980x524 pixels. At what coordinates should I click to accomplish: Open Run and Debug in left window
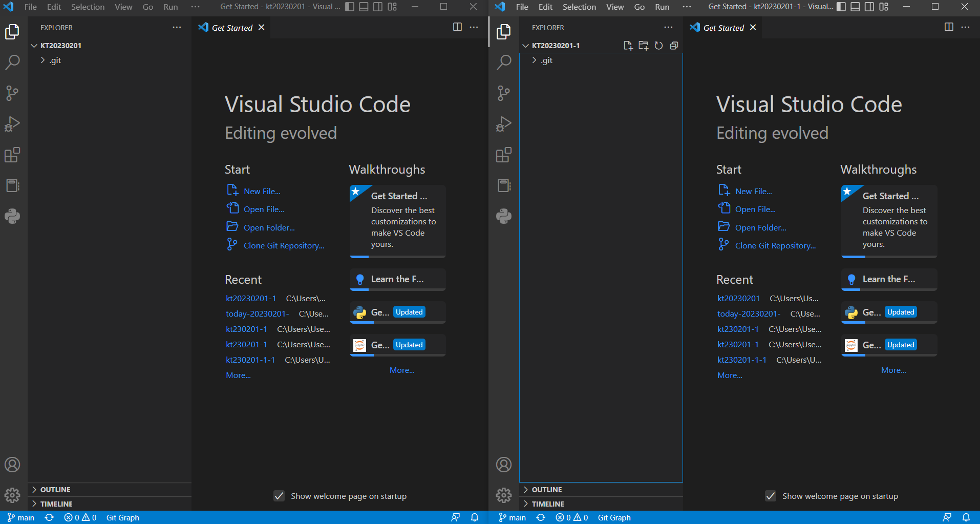tap(12, 124)
